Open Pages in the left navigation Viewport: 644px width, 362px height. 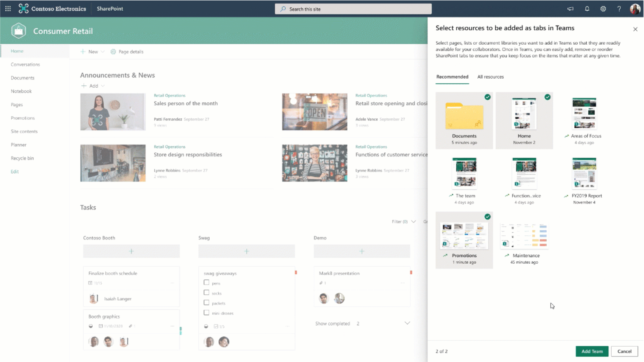(17, 105)
